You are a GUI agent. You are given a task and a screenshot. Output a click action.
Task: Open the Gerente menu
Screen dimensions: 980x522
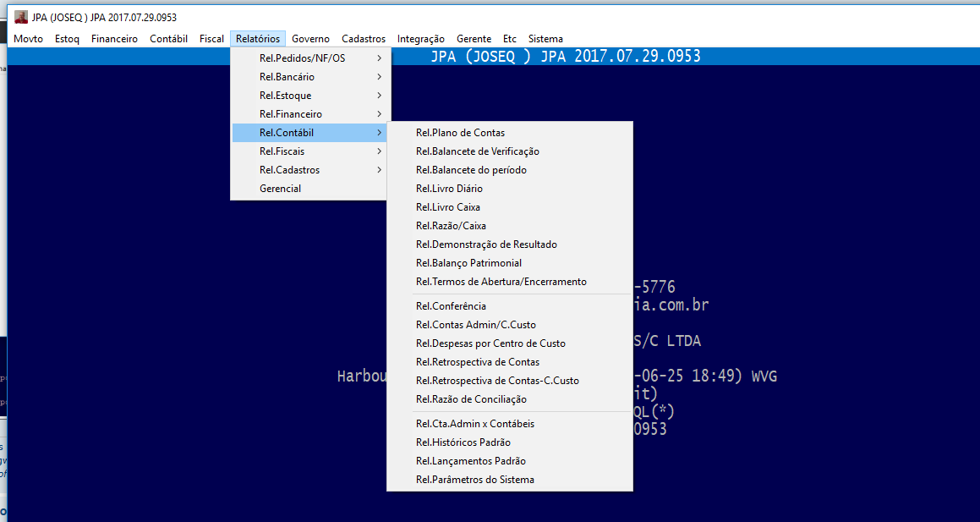[x=474, y=39]
